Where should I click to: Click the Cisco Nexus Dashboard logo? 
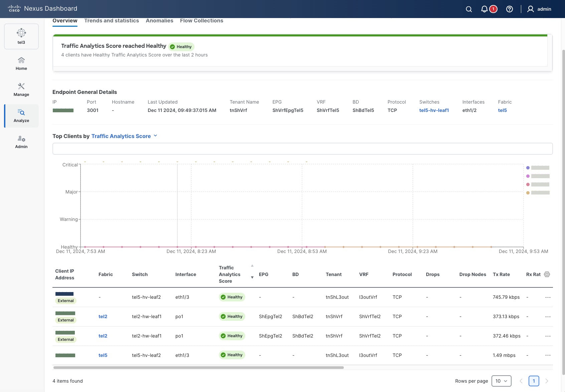coord(42,9)
